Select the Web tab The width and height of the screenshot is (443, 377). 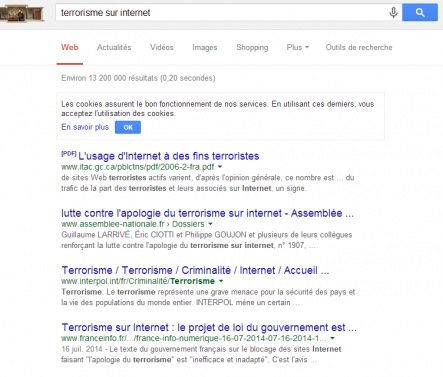[70, 47]
